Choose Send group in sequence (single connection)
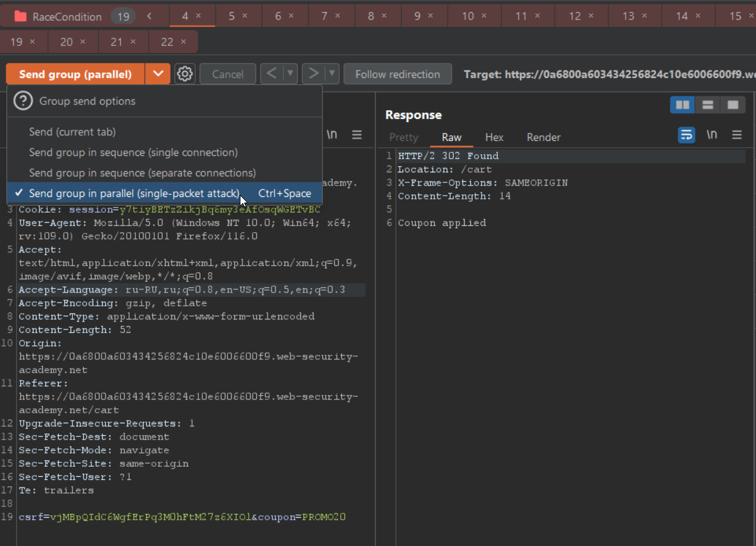The height and width of the screenshot is (546, 756). coord(133,152)
